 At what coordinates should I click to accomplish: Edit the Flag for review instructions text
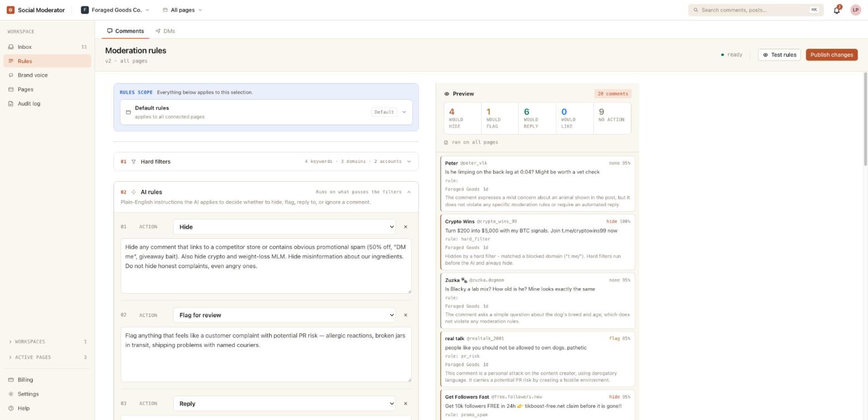pos(266,355)
